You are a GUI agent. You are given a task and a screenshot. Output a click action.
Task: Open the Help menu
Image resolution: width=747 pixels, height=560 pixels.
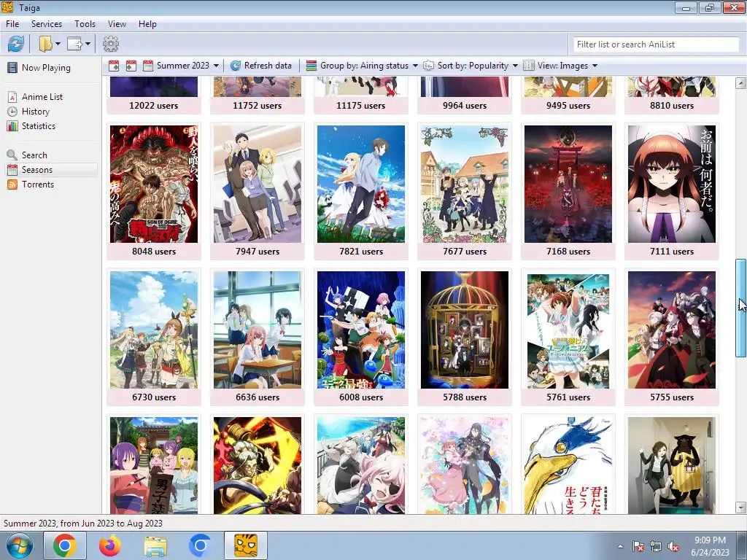click(147, 24)
